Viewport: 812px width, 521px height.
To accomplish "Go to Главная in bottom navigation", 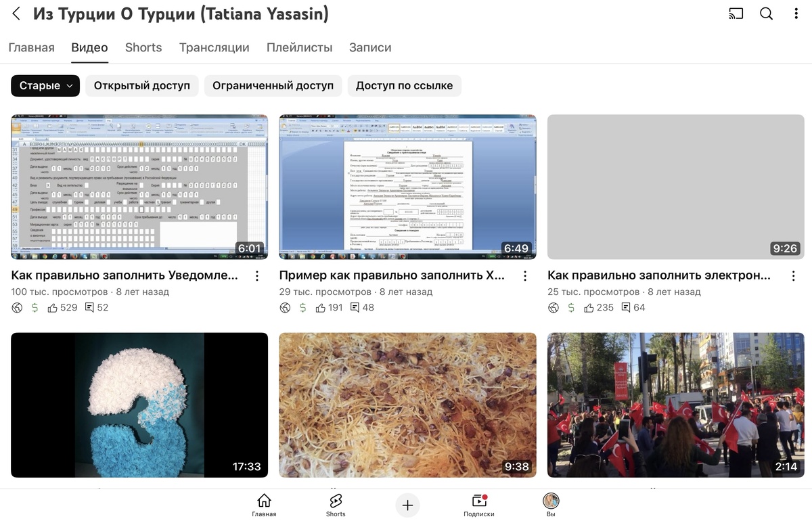I will pos(264,505).
